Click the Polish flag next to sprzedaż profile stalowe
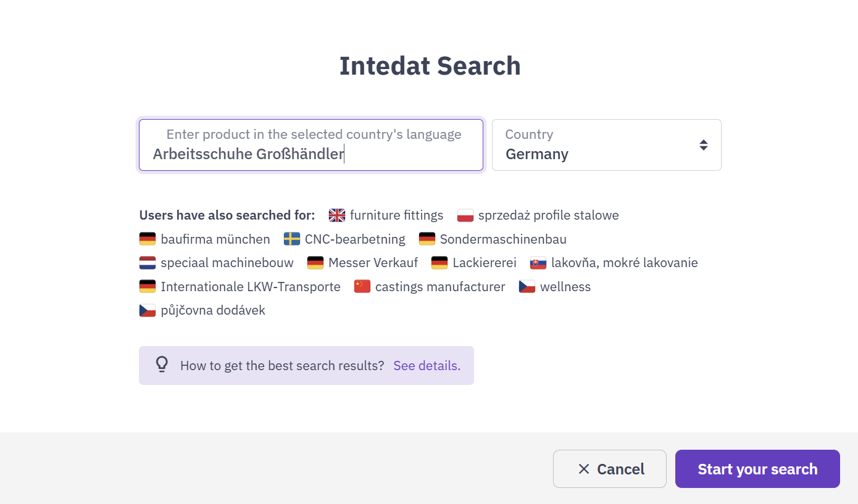Screen dimensions: 858x504 point(465,215)
